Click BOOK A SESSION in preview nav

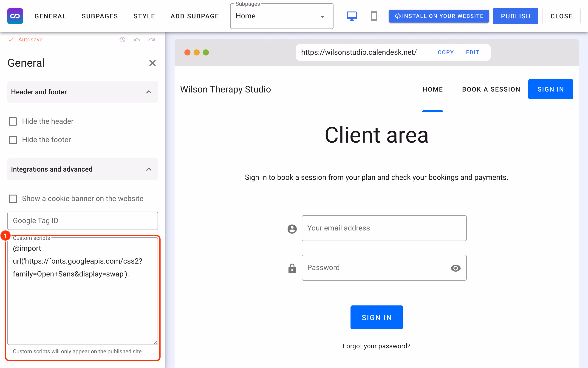pyautogui.click(x=491, y=89)
